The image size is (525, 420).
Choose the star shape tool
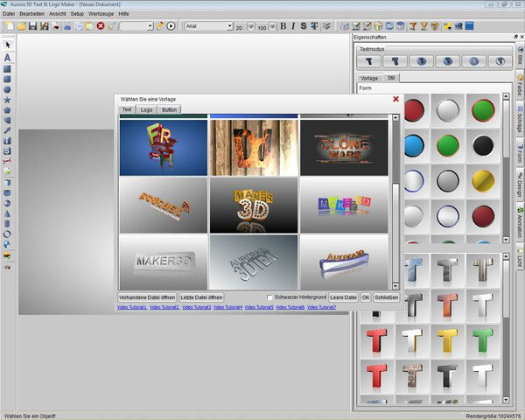click(x=7, y=100)
